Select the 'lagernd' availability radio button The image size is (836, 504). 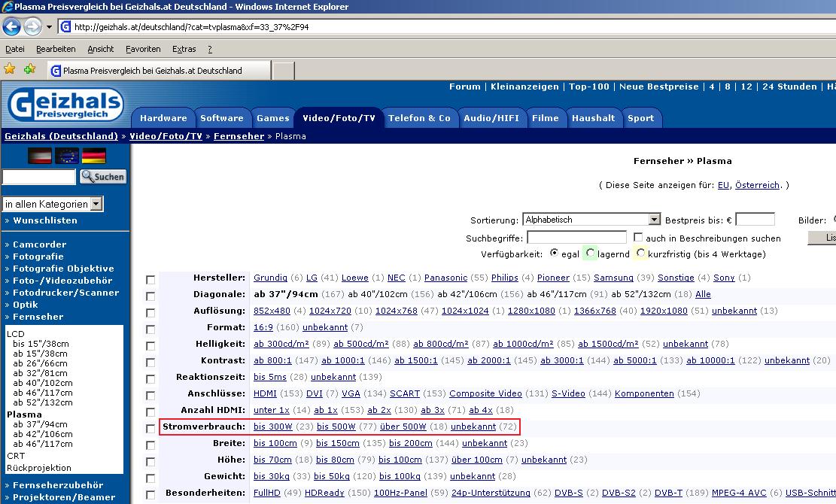pos(590,253)
